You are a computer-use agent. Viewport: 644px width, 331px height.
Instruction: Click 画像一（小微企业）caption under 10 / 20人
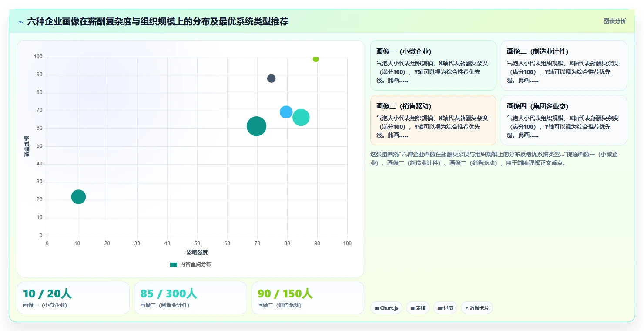coord(45,305)
